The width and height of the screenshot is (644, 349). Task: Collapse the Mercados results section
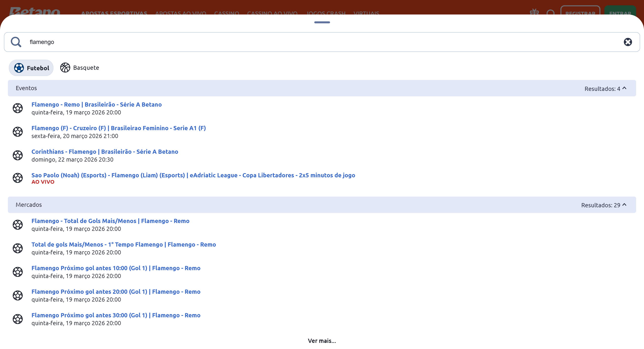(624, 205)
